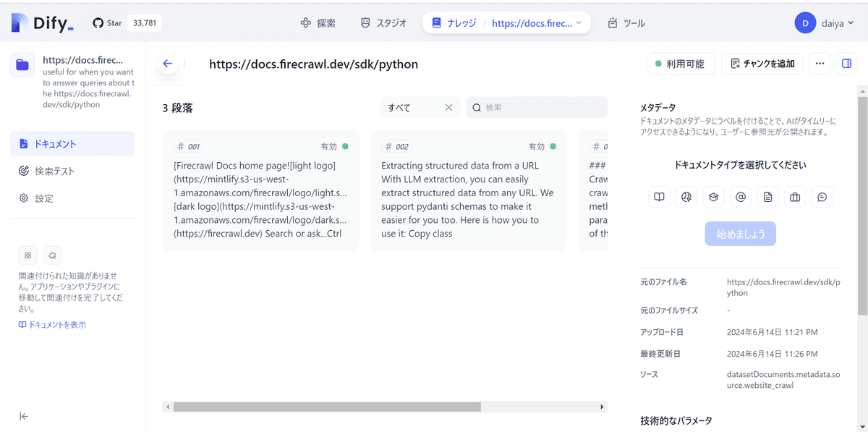This screenshot has height=432, width=868.
Task: Select the web page globe document type
Action: click(x=686, y=197)
